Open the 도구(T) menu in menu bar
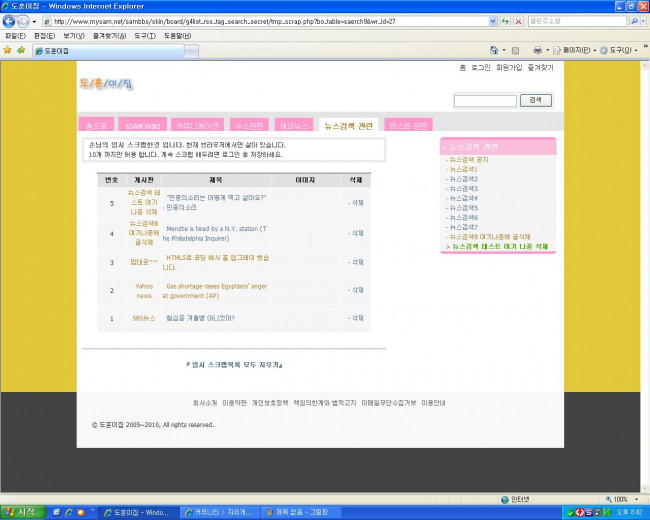The image size is (650, 520). pyautogui.click(x=145, y=36)
